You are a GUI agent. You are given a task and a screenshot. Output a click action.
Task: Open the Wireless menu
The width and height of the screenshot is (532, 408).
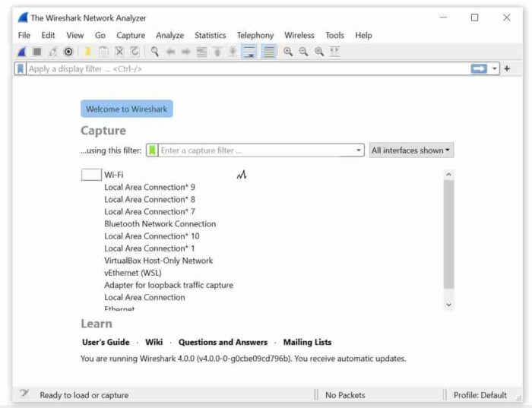click(299, 35)
